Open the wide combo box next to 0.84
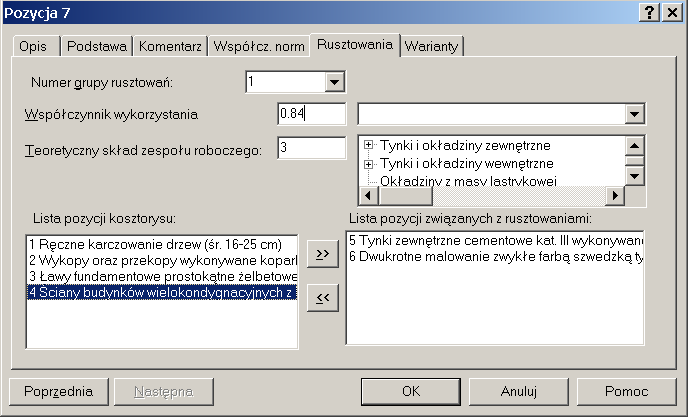This screenshot has width=688, height=417. tap(634, 114)
